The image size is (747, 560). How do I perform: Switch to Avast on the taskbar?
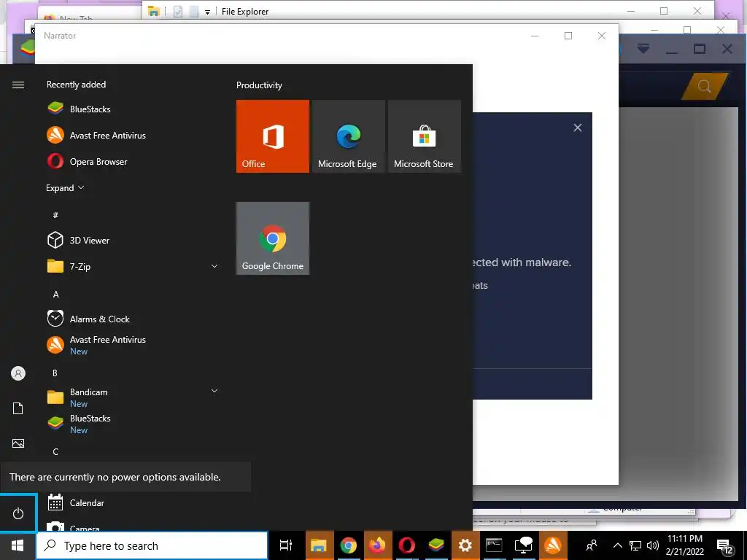(x=553, y=545)
